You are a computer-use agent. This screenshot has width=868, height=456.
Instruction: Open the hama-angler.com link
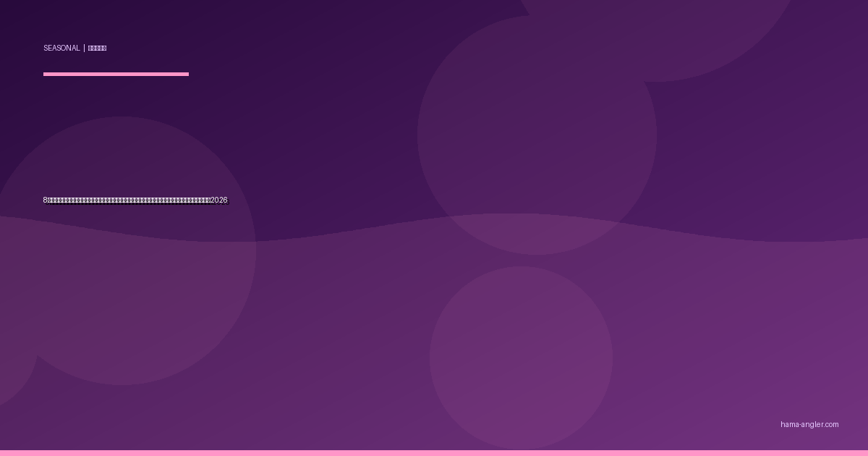[x=809, y=425]
